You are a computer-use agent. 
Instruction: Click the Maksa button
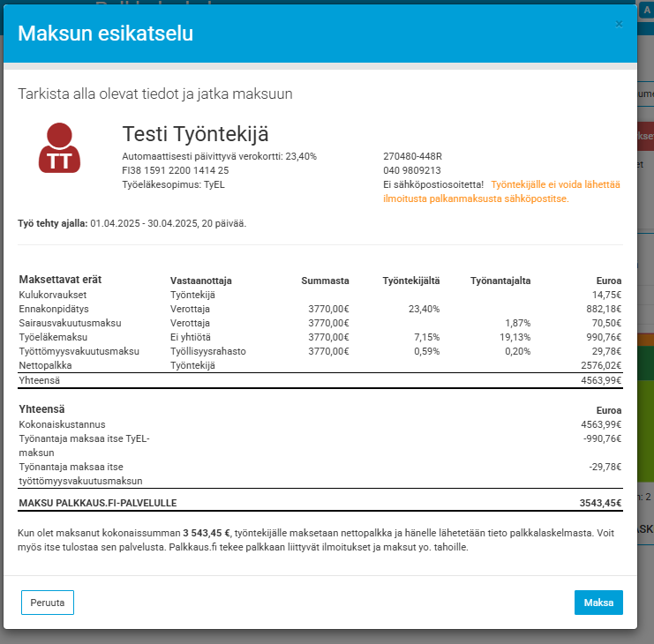pyautogui.click(x=598, y=603)
